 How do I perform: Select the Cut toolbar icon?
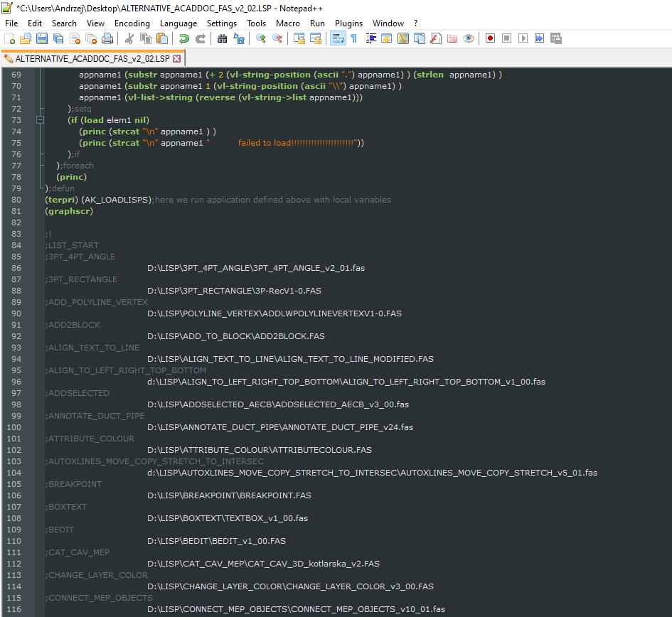(x=128, y=38)
